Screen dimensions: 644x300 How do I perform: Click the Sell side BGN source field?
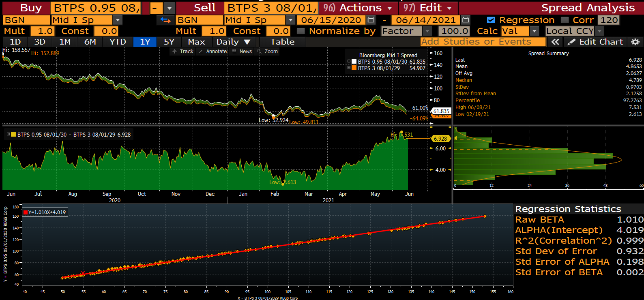pyautogui.click(x=199, y=20)
